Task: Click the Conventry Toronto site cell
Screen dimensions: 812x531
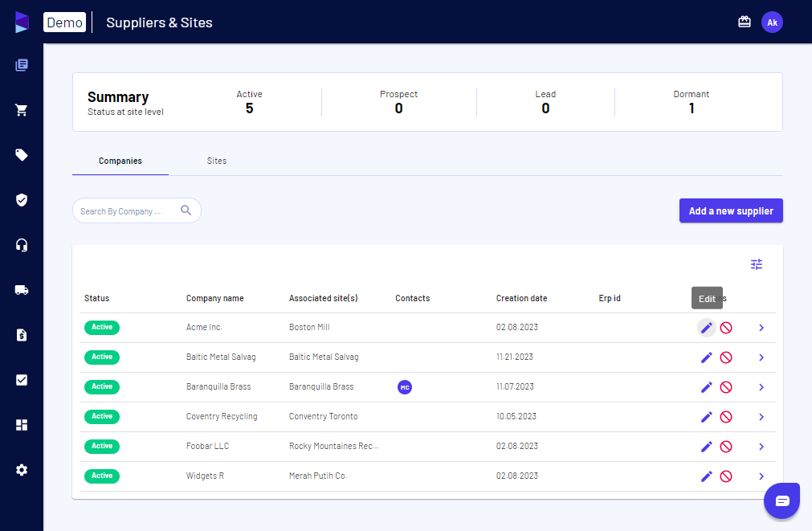Action: pyautogui.click(x=323, y=416)
